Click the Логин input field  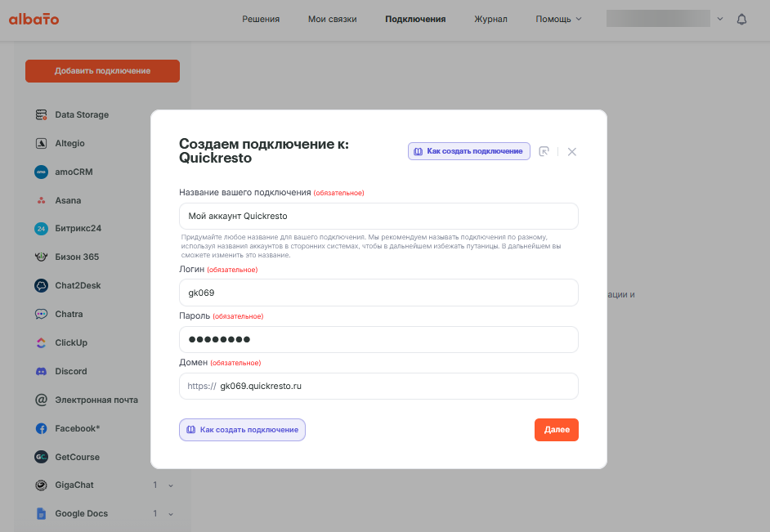point(378,293)
